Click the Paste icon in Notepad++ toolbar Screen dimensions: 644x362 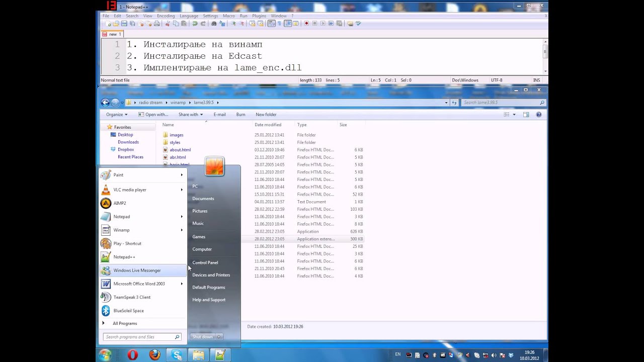(x=184, y=24)
